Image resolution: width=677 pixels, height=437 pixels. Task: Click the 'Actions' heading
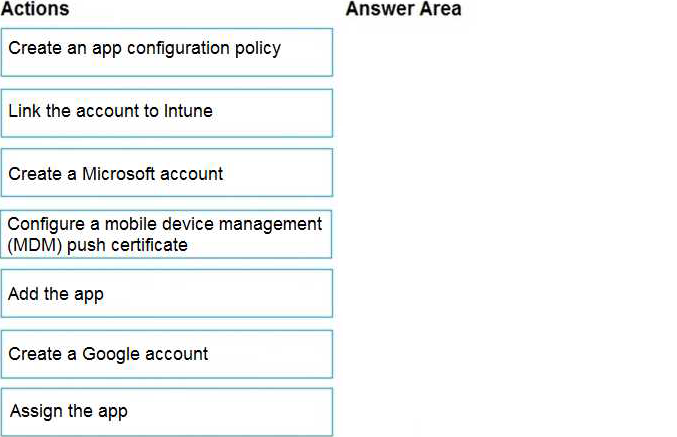(35, 9)
